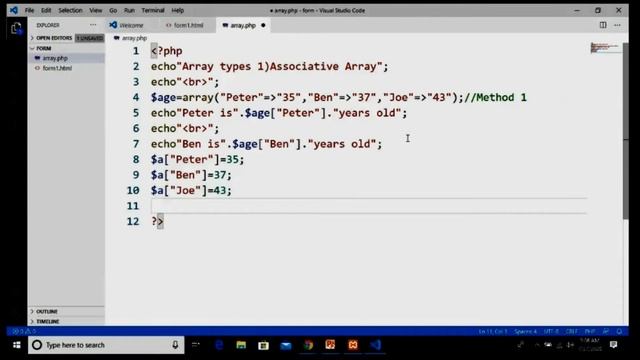Open the Mail app from taskbar
This screenshot has width=640, height=360.
(286, 345)
